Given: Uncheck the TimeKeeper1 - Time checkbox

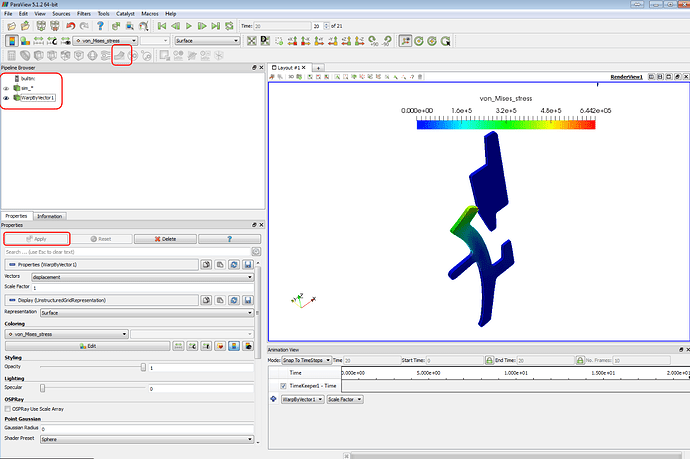Looking at the screenshot, I should (284, 385).
